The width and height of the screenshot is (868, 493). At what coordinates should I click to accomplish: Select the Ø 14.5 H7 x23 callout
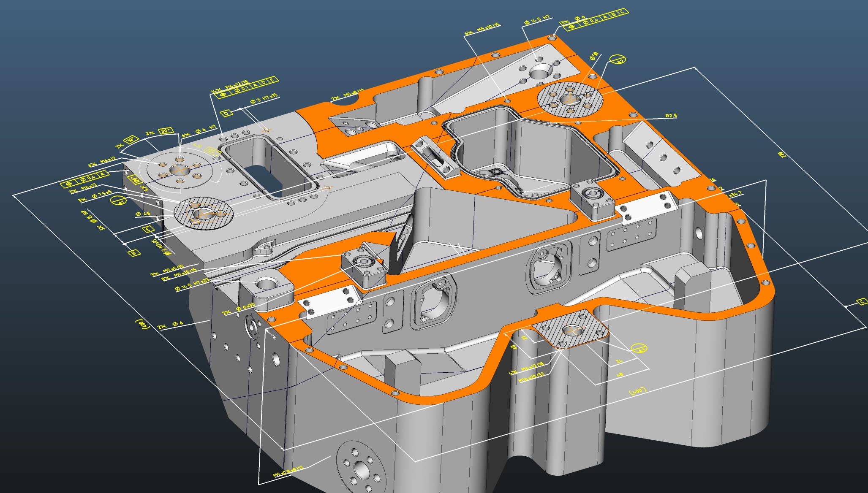coord(192,285)
